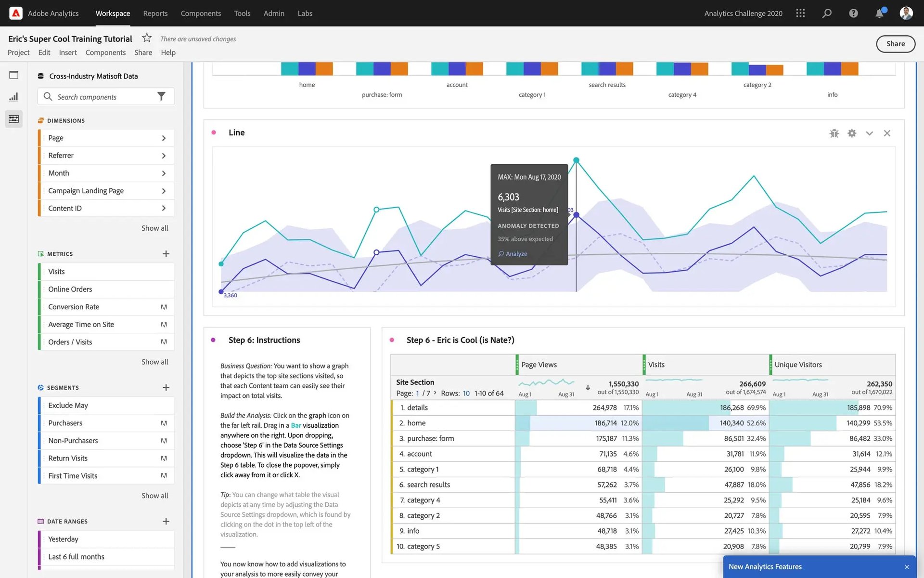Click the pink dot beside the Line title
The height and width of the screenshot is (578, 924).
point(214,132)
